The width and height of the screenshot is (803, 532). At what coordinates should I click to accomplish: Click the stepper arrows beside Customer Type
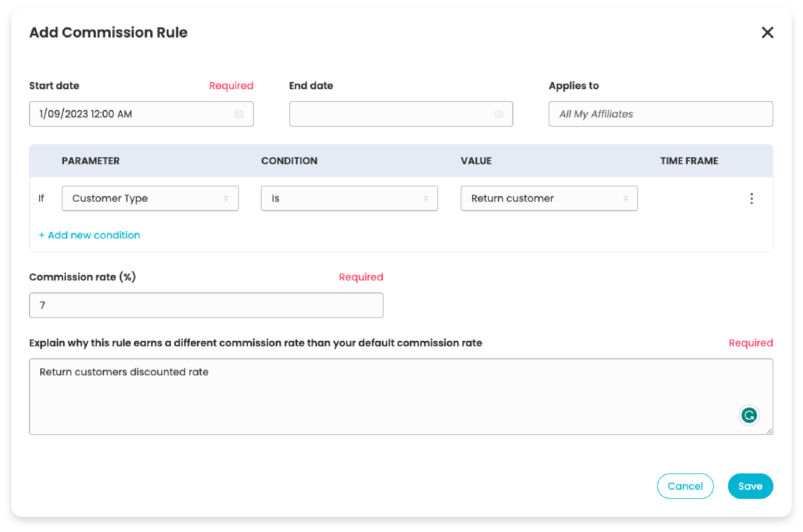227,199
